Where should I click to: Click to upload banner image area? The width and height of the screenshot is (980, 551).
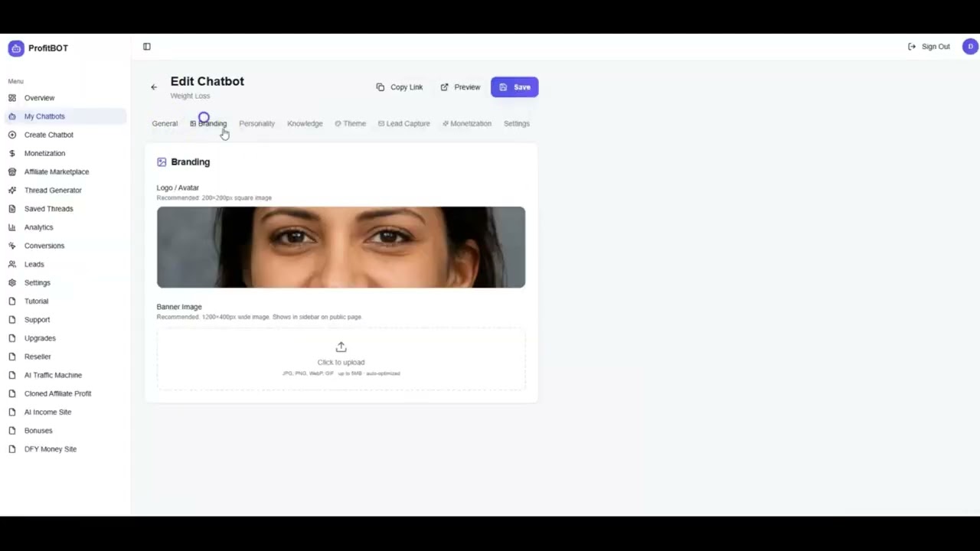pos(341,359)
